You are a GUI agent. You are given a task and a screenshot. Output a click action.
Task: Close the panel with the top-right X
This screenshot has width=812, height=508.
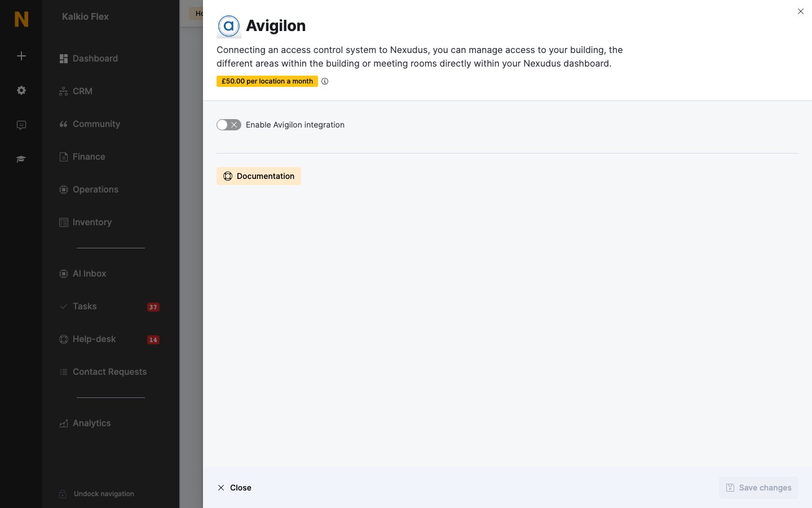click(x=801, y=11)
